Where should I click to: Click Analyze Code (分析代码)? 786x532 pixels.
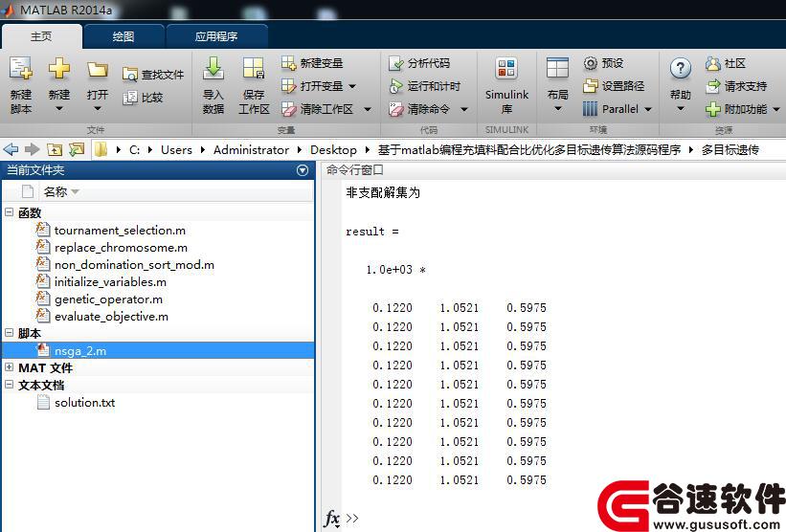click(419, 63)
